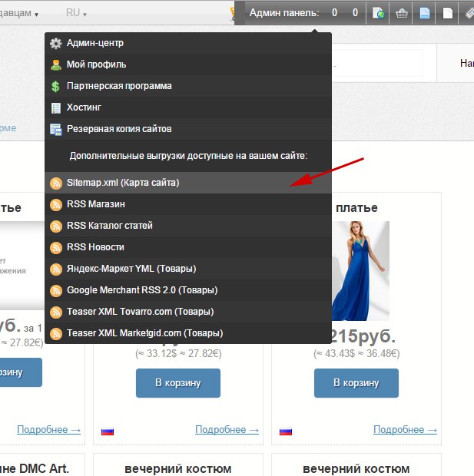Select Sitemap.xml (Карта сайта) menu entry
The height and width of the screenshot is (476, 474).
click(123, 183)
